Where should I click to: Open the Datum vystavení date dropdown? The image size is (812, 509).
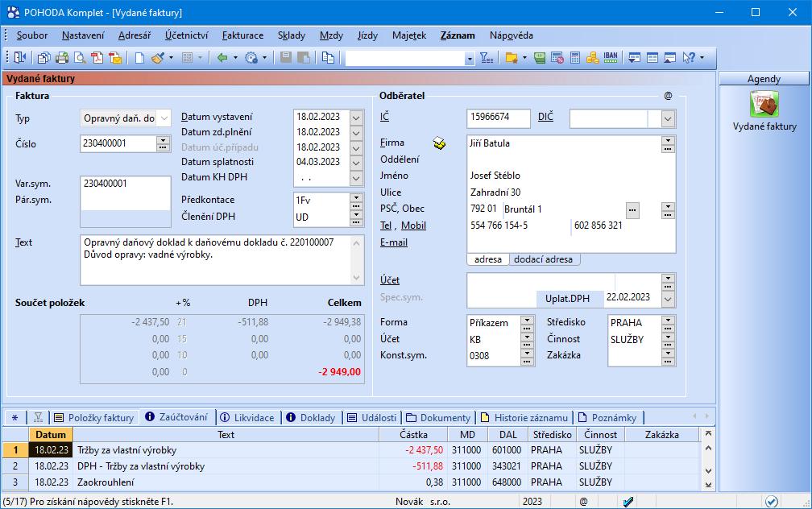pyautogui.click(x=356, y=118)
